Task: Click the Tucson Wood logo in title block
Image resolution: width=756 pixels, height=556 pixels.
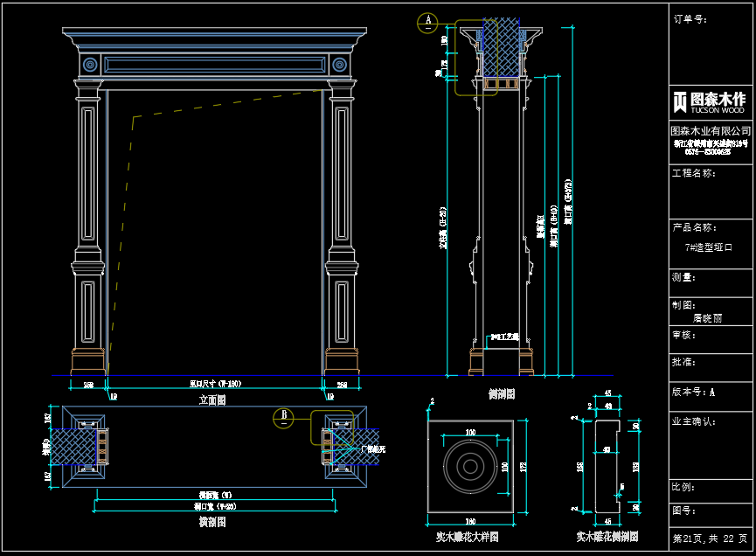Action: (x=709, y=102)
